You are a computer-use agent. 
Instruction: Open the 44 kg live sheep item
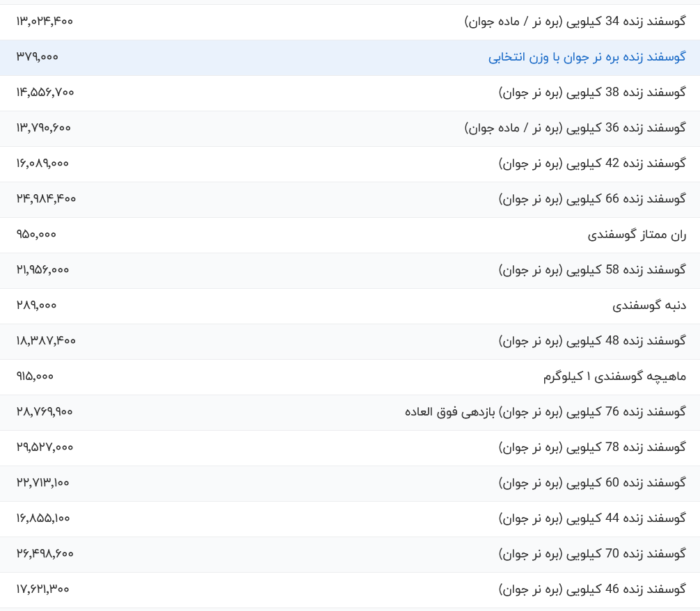click(592, 518)
